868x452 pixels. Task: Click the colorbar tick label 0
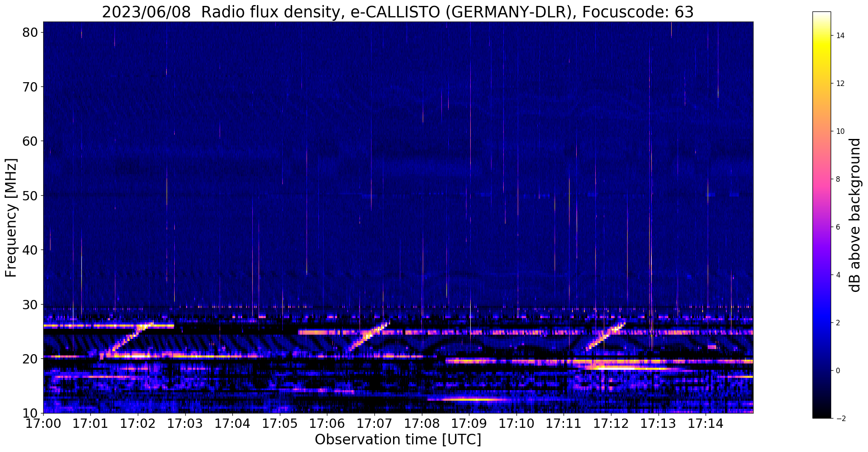click(x=838, y=371)
